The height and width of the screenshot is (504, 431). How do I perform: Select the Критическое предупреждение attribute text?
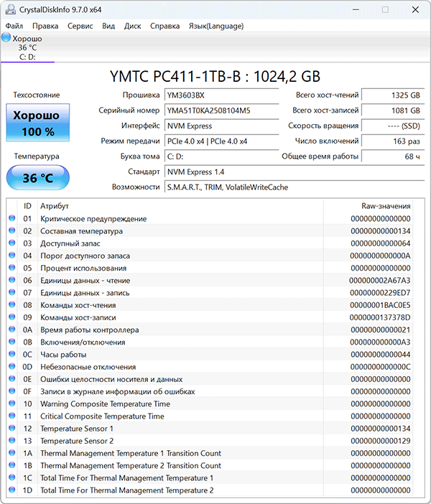click(x=93, y=219)
